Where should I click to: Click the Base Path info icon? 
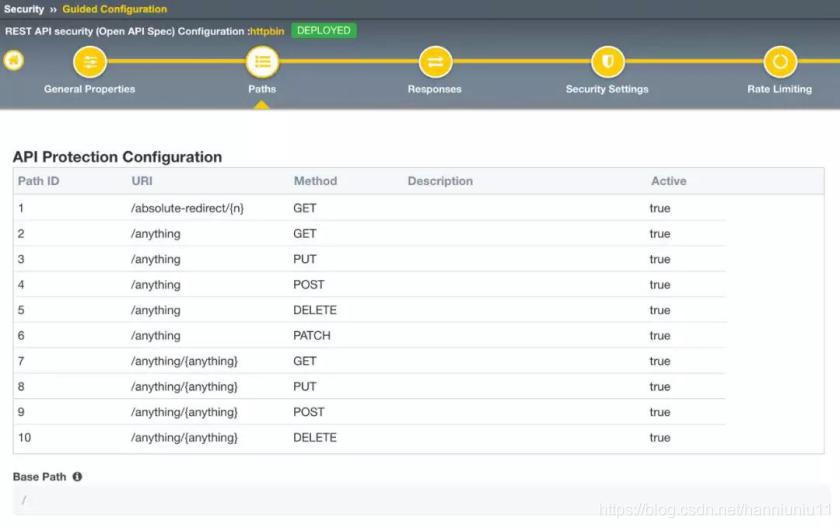[x=77, y=477]
